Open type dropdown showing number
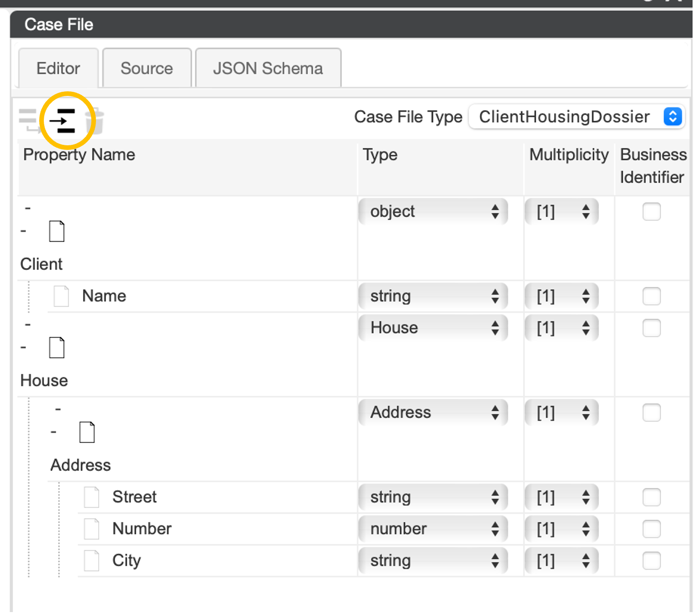This screenshot has width=700, height=613. [x=432, y=529]
